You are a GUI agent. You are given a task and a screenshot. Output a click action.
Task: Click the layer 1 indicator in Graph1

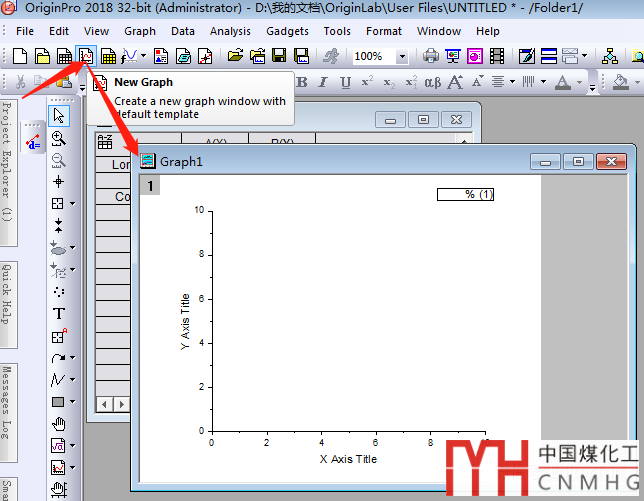coord(151,186)
